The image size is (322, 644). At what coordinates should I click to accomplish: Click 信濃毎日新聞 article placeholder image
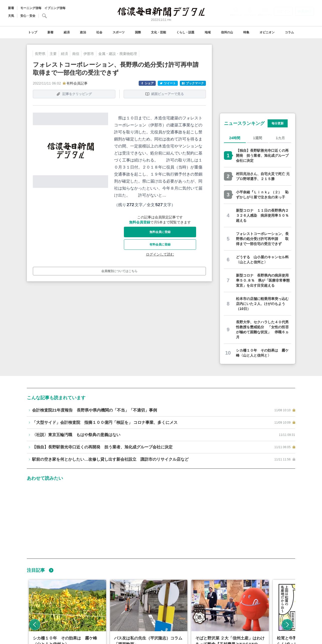70,150
